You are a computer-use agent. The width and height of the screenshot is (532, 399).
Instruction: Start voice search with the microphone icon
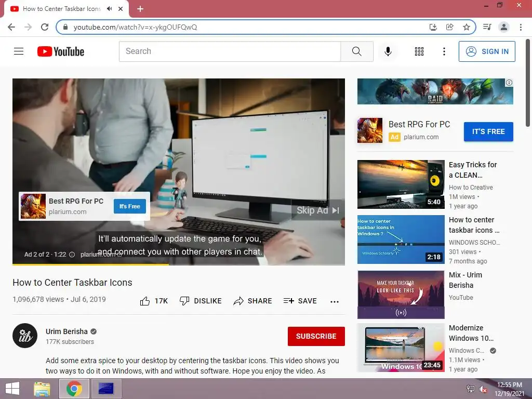(388, 51)
